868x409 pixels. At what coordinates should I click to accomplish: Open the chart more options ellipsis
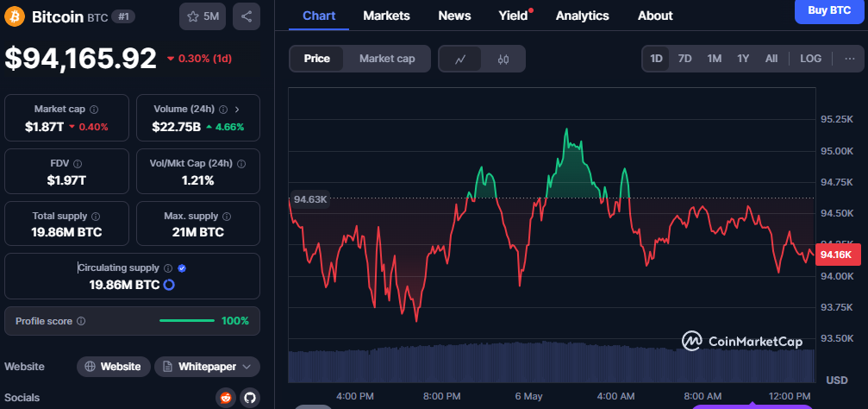[850, 59]
